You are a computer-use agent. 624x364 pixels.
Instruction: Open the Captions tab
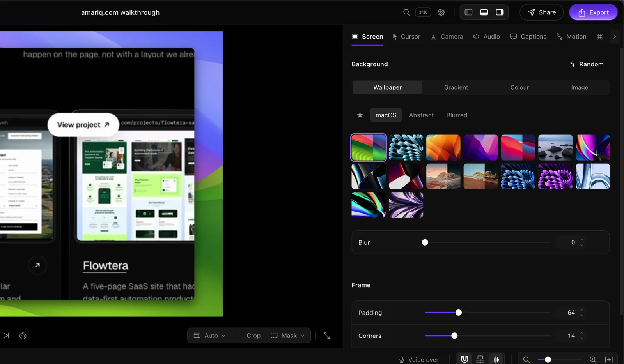528,37
